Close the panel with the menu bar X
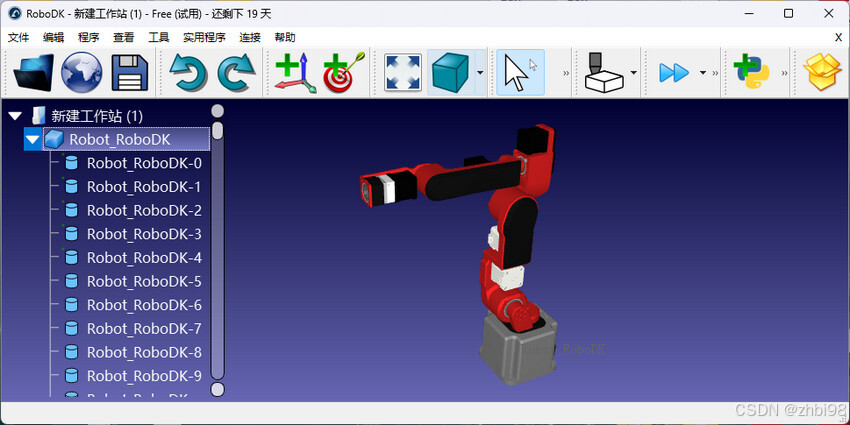This screenshot has height=425, width=850. [x=838, y=37]
